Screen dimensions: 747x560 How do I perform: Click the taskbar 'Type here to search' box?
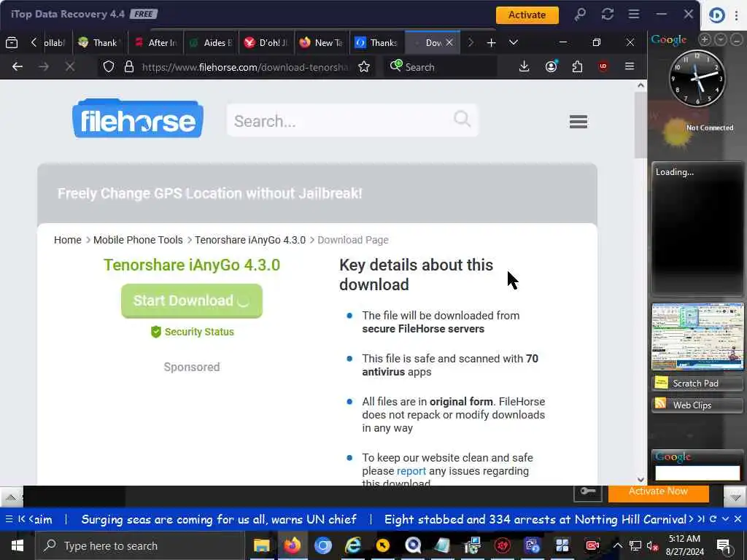tap(139, 545)
